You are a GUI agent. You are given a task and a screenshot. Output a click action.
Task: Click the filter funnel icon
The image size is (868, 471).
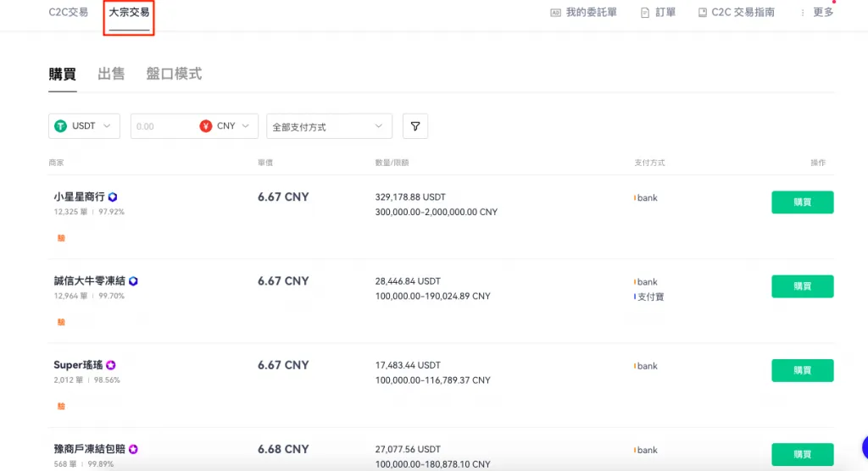[x=415, y=126]
